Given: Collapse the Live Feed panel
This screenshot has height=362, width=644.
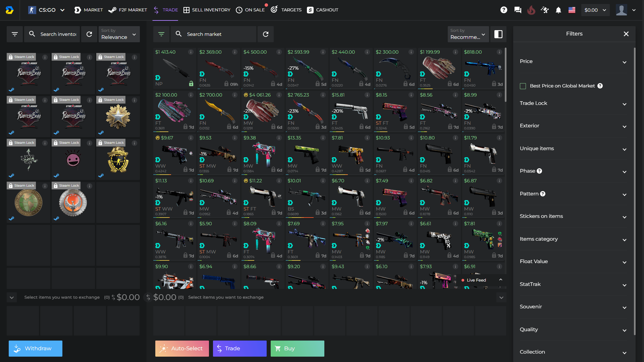Looking at the screenshot, I should click(x=501, y=279).
